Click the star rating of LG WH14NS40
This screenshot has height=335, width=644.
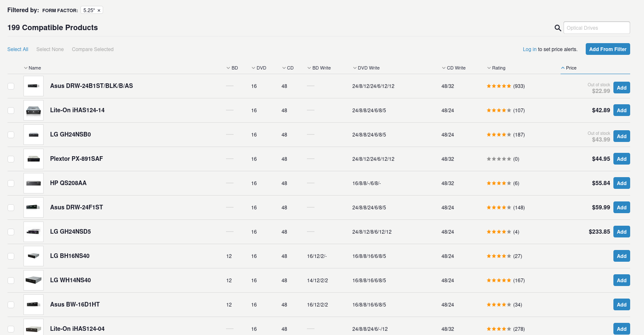point(499,281)
